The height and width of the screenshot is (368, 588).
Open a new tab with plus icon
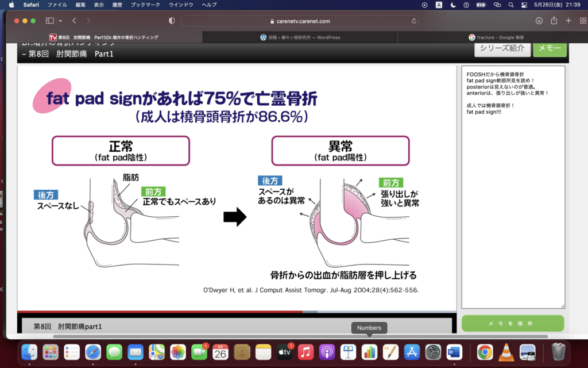(x=568, y=21)
